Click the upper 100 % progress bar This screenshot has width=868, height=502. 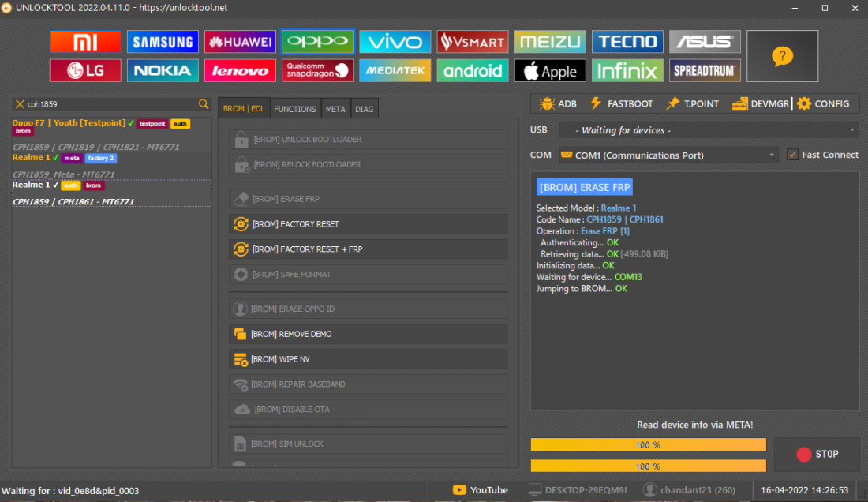click(x=648, y=444)
